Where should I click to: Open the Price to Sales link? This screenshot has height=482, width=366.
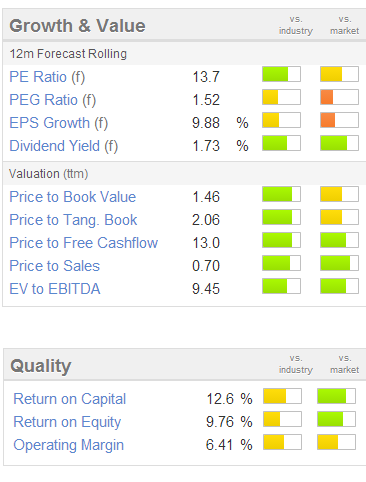pos(55,266)
